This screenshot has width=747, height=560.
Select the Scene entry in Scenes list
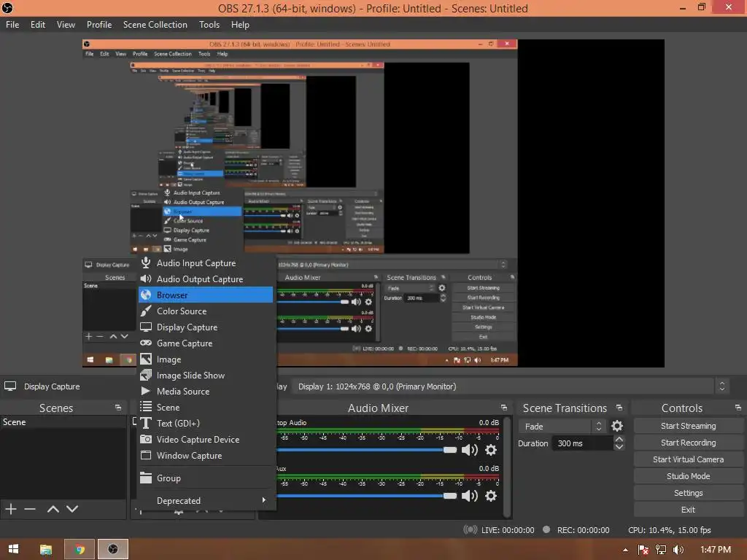[63, 422]
